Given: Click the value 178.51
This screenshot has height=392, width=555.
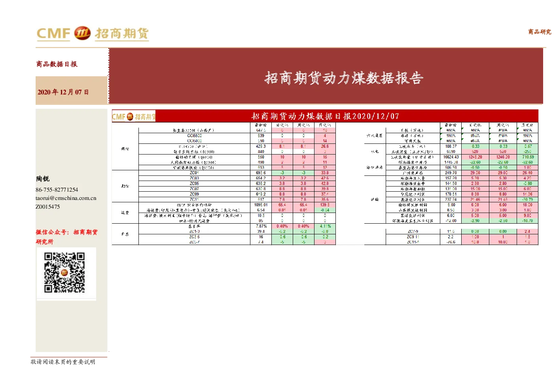Looking at the screenshot, I should coord(451,194).
